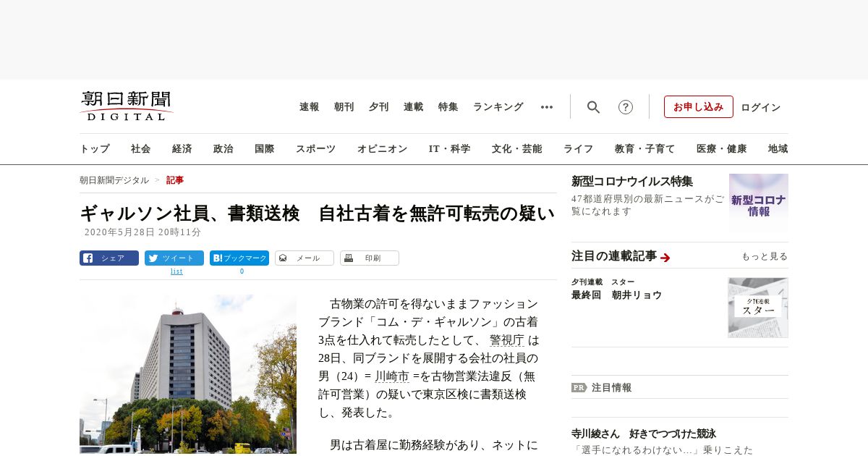Bookmark article with B! ブックマーク button

click(239, 258)
